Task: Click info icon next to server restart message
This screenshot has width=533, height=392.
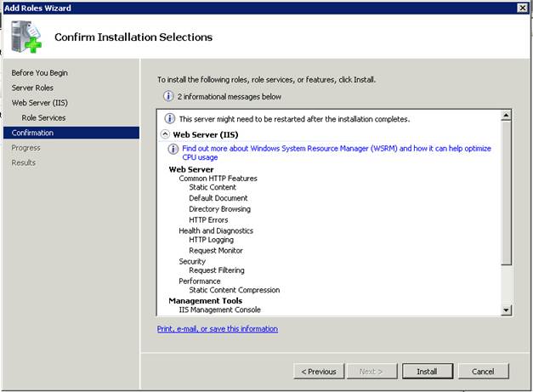Action: point(170,119)
